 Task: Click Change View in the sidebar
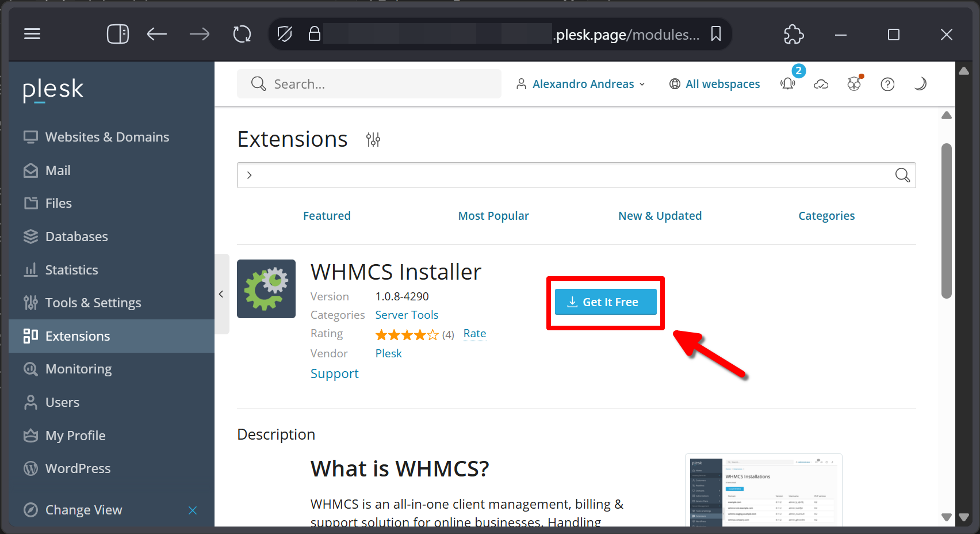pyautogui.click(x=83, y=510)
